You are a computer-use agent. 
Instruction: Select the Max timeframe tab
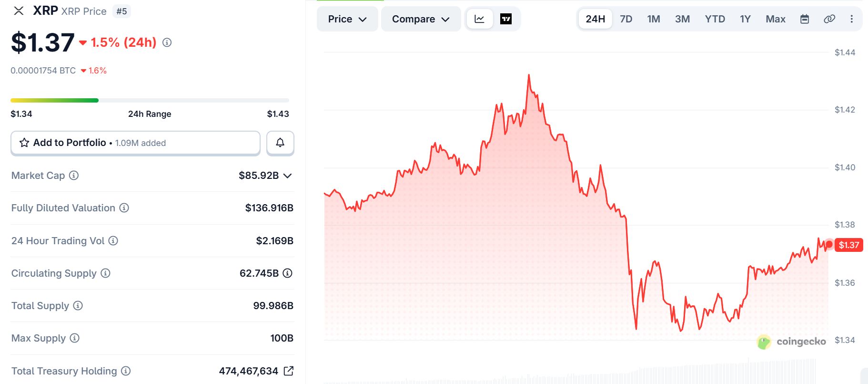click(776, 19)
